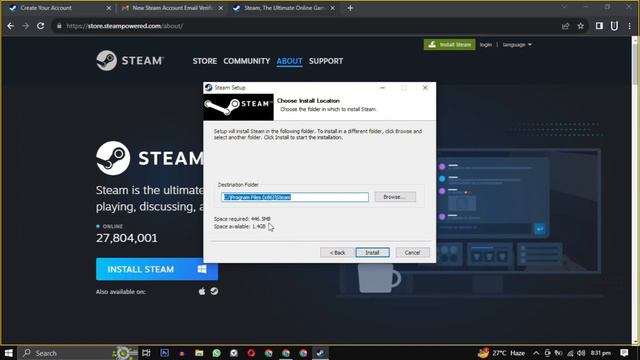Open the browser three-dot menu

click(629, 26)
